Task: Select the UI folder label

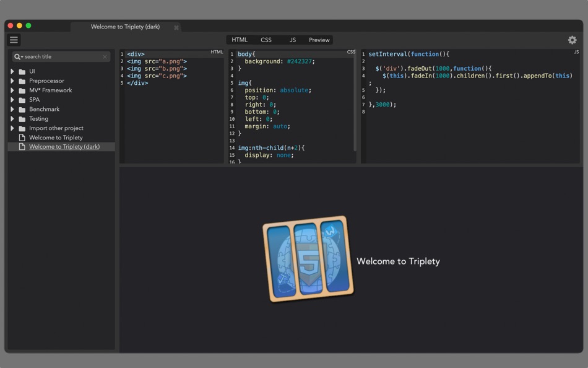Action: [x=32, y=71]
